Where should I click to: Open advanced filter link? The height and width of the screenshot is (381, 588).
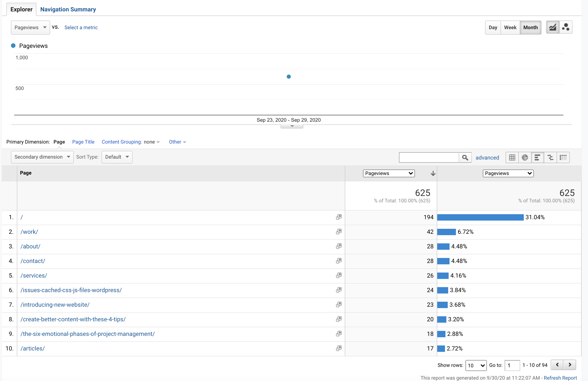(x=487, y=157)
